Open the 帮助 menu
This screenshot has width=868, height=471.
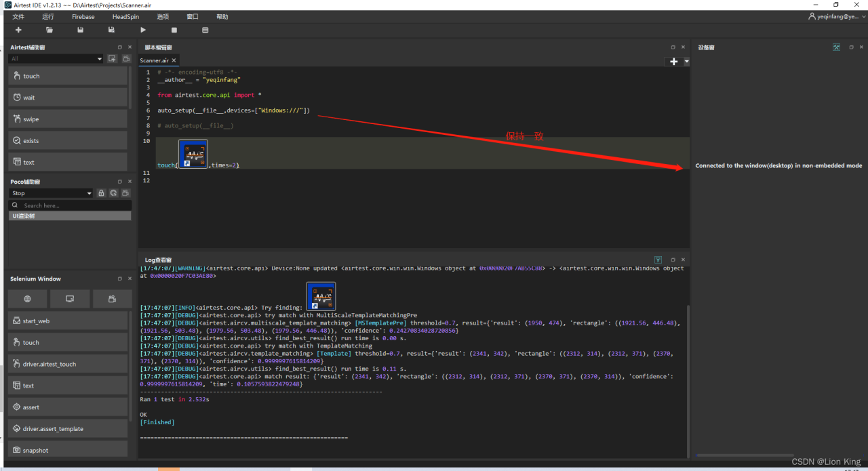point(222,16)
